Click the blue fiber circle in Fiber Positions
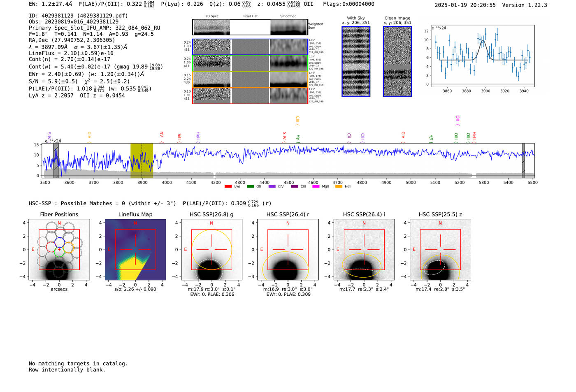The width and height of the screenshot is (576, 392). tap(59, 242)
